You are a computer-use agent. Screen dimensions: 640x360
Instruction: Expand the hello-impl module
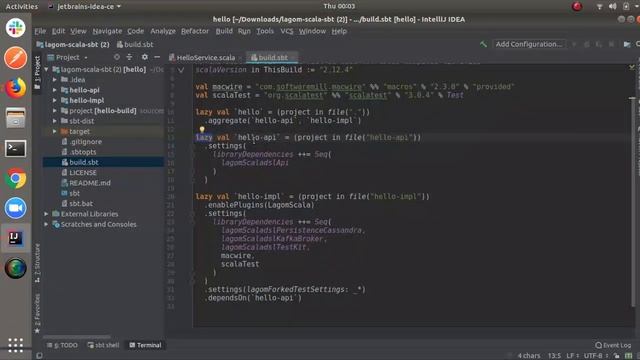click(x=55, y=100)
